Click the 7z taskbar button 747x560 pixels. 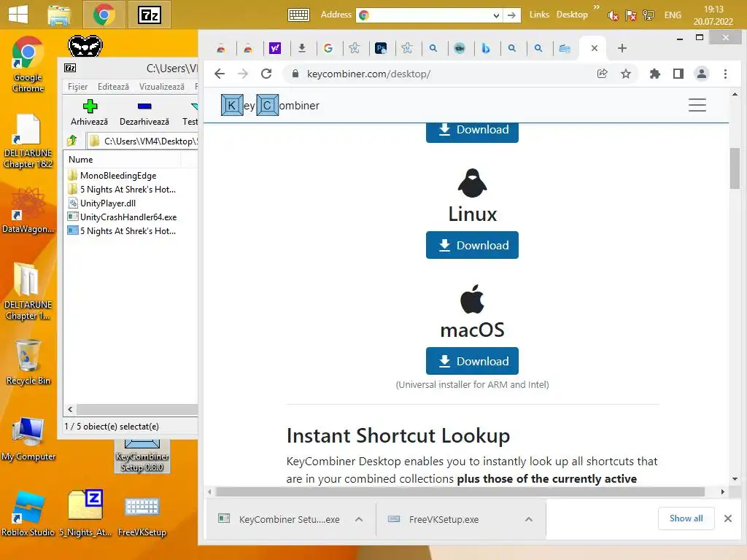[x=149, y=15]
